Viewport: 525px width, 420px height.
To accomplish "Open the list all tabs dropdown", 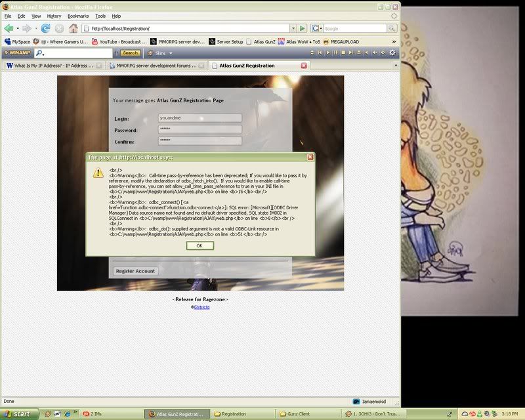I will [x=396, y=66].
